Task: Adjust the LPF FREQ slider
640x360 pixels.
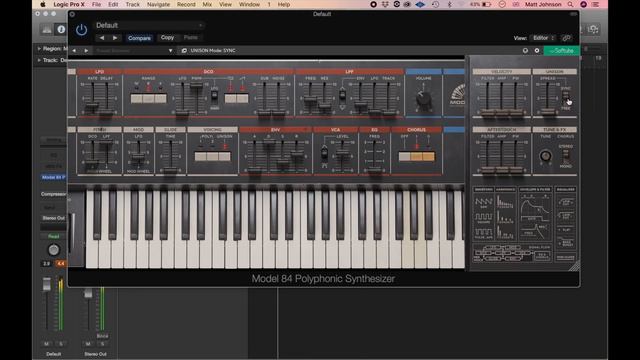Action: tap(310, 100)
